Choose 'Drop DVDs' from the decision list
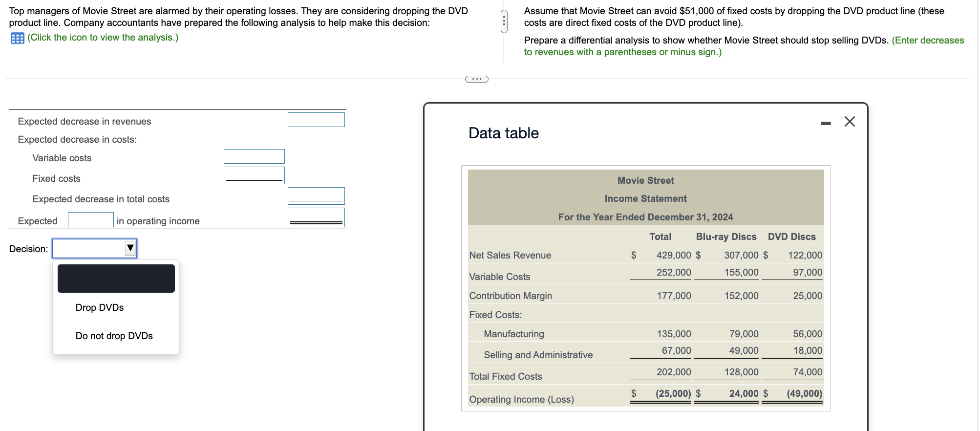Image resolution: width=980 pixels, height=431 pixels. 100,307
